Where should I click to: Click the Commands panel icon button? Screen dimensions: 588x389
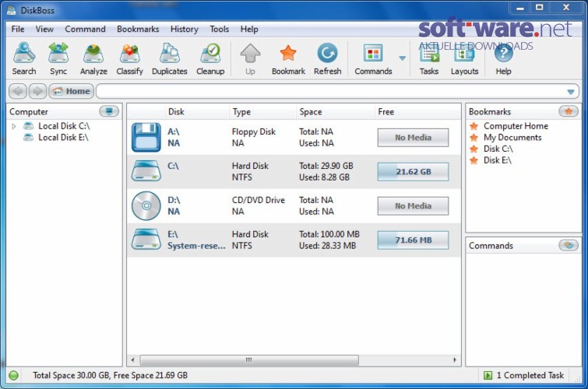tap(568, 245)
